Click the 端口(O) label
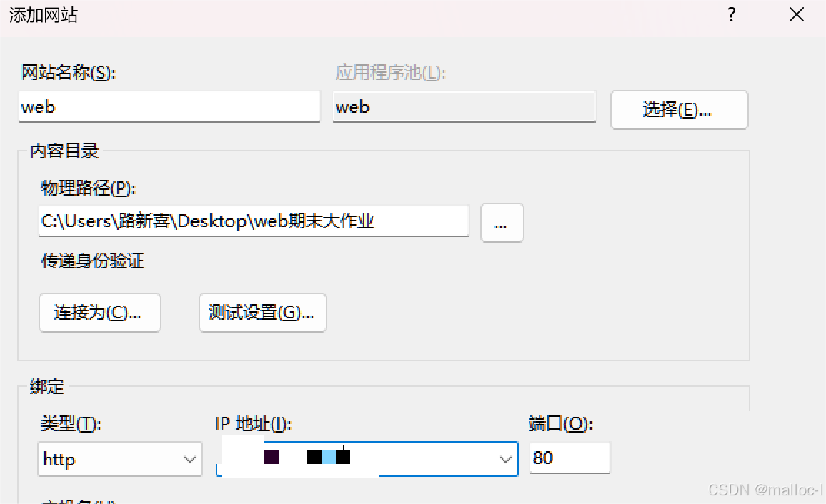826x504 pixels. [x=560, y=423]
